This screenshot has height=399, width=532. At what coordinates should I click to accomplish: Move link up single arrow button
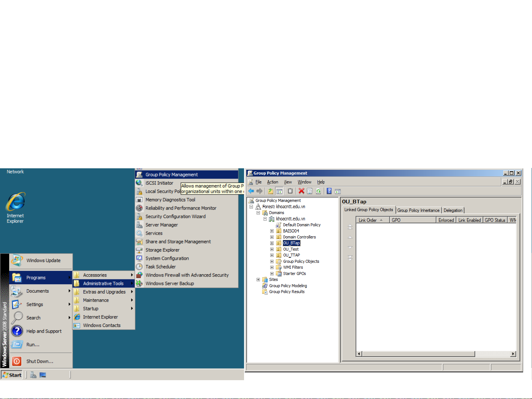click(350, 237)
